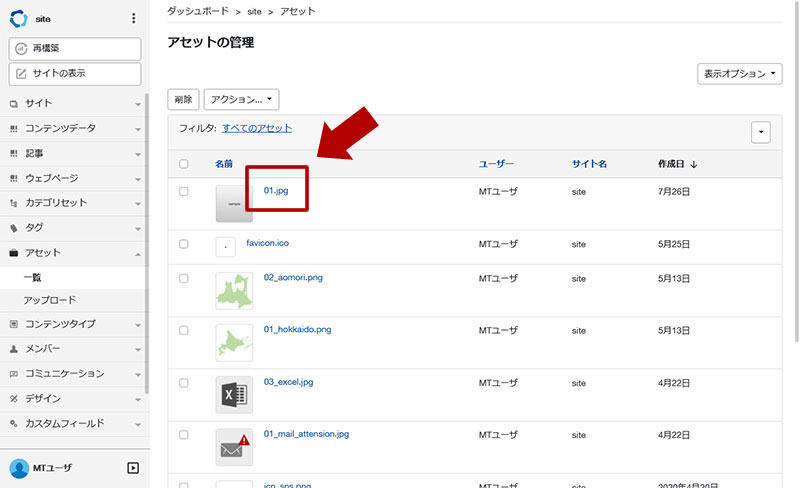
Task: Collapse the アセット menu chevron
Action: pos(138,254)
